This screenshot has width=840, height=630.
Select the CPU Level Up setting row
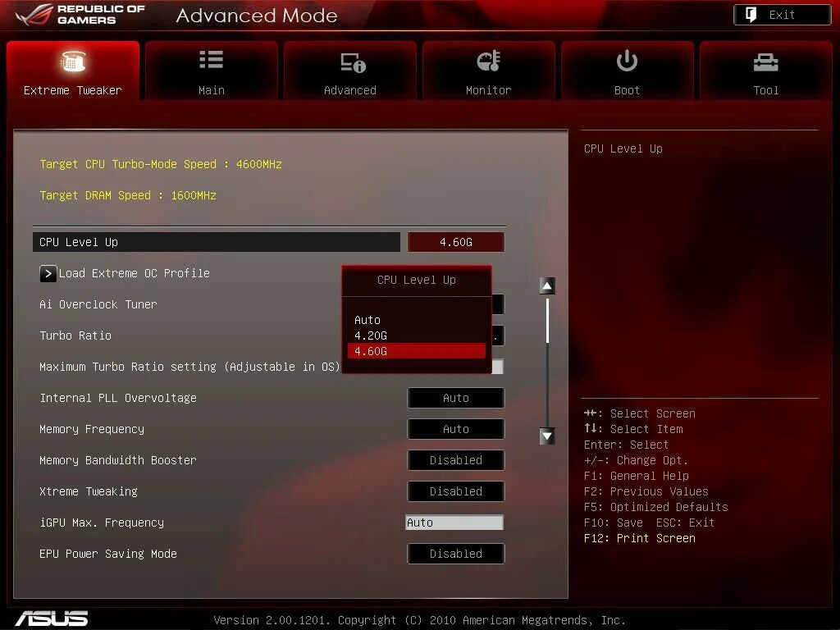point(217,242)
